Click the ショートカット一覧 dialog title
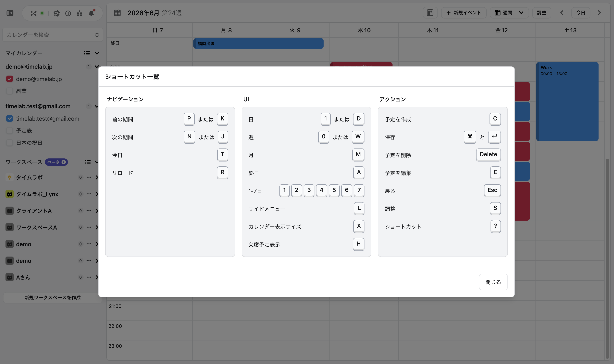 tap(132, 77)
